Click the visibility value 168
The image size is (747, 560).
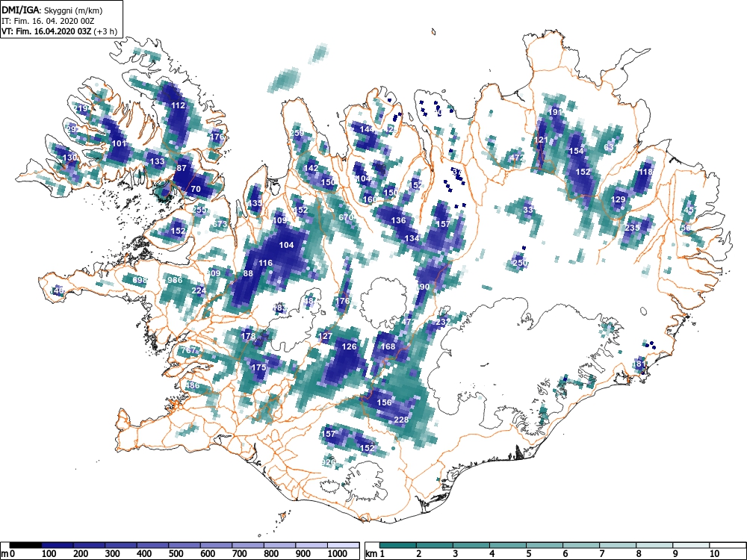[388, 346]
